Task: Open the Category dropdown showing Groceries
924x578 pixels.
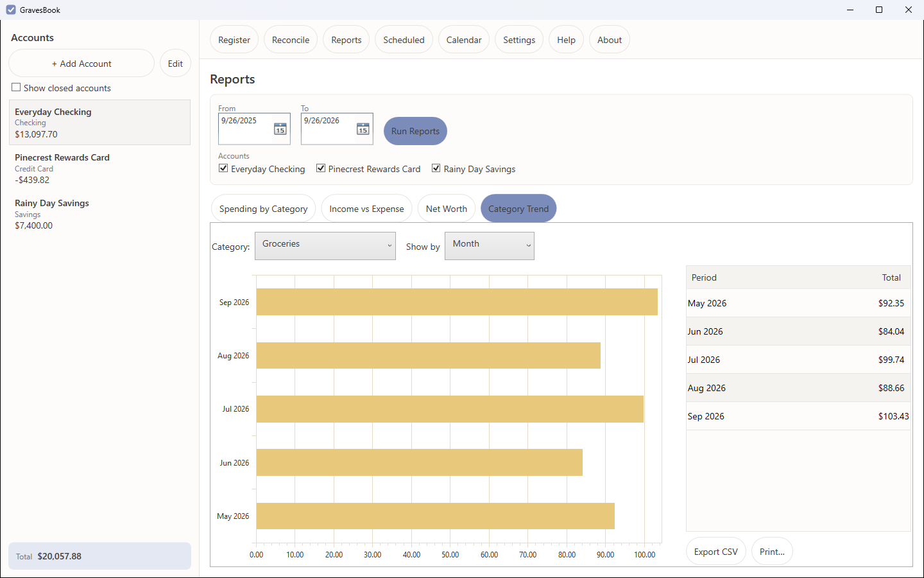Action: (x=325, y=246)
